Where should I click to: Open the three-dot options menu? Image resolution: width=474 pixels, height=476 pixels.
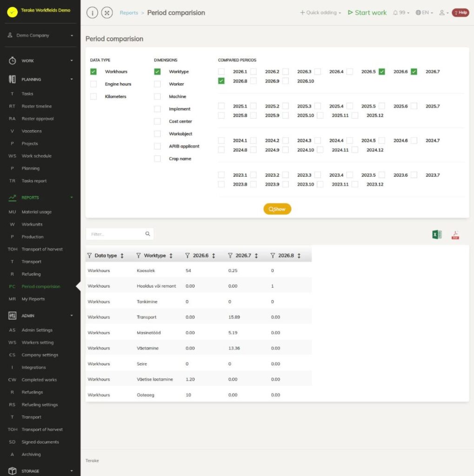tap(92, 13)
